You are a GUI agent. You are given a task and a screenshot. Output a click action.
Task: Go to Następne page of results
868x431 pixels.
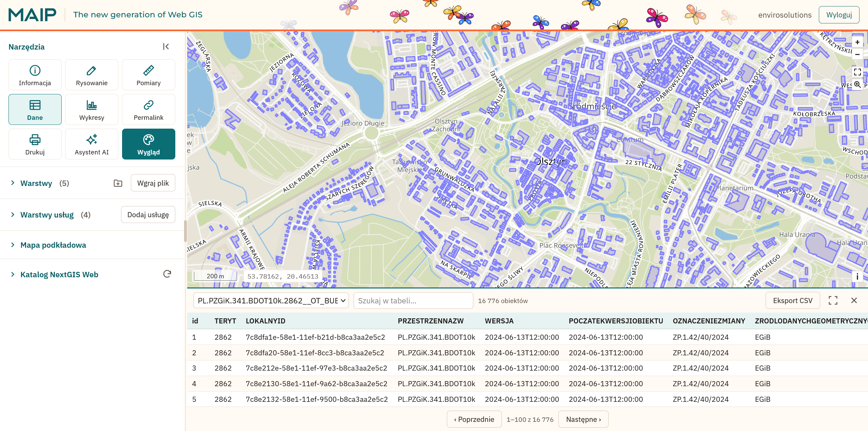click(583, 419)
